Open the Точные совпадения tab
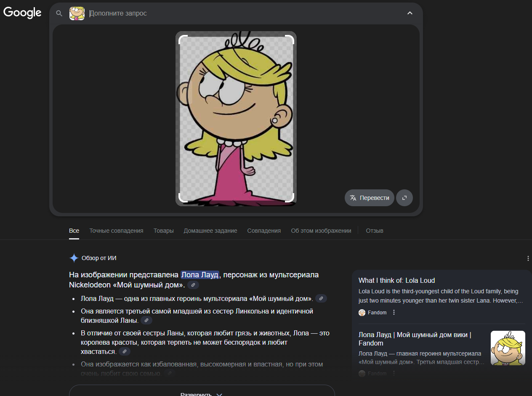 point(116,231)
